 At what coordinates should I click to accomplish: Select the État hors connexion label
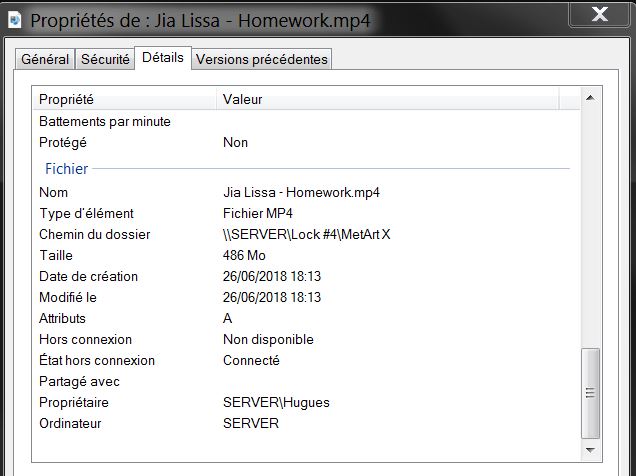coord(97,360)
